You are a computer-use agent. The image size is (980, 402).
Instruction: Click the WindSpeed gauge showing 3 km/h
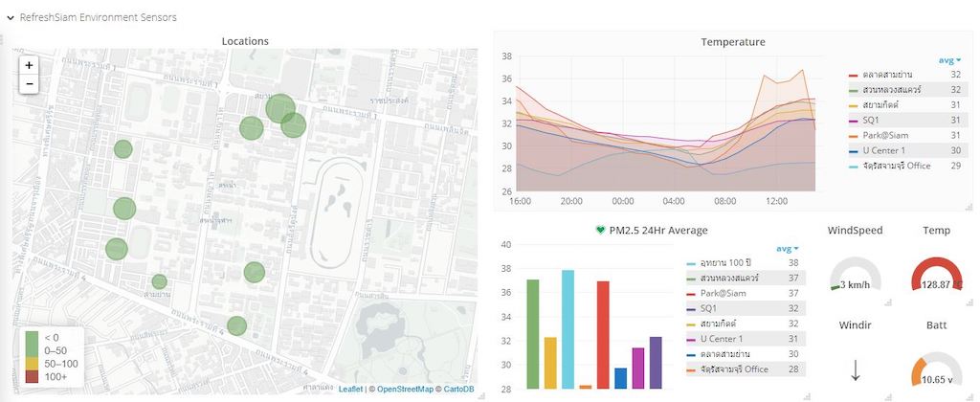point(856,275)
